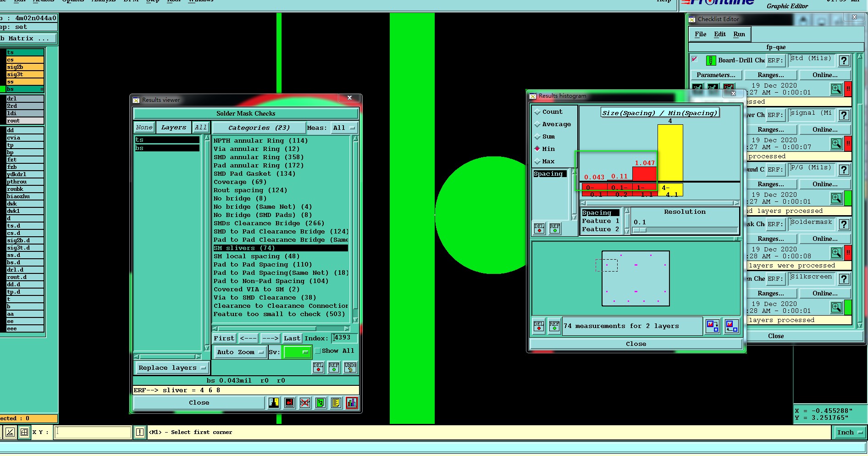Click the yellow 4-4.1 histogram bar

(x=670, y=153)
